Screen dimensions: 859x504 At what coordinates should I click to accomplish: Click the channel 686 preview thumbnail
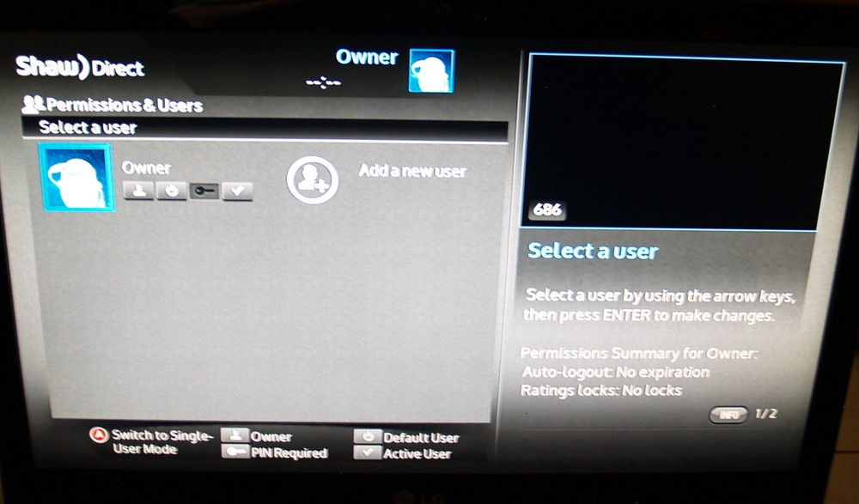pyautogui.click(x=685, y=137)
